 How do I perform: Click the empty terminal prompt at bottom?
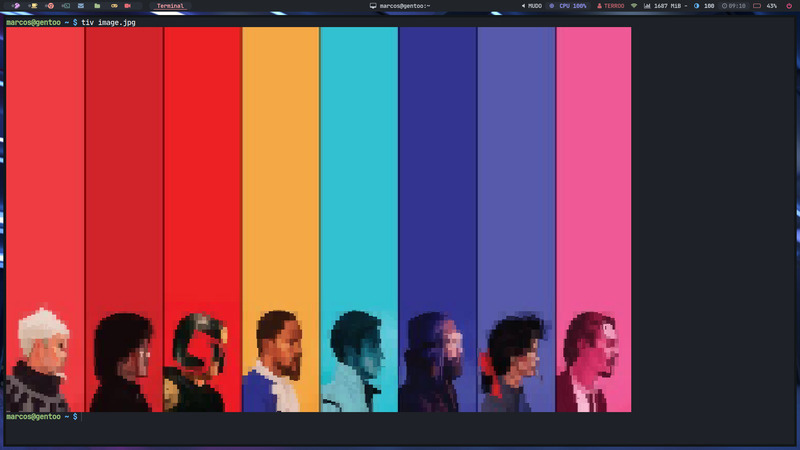tap(42, 417)
